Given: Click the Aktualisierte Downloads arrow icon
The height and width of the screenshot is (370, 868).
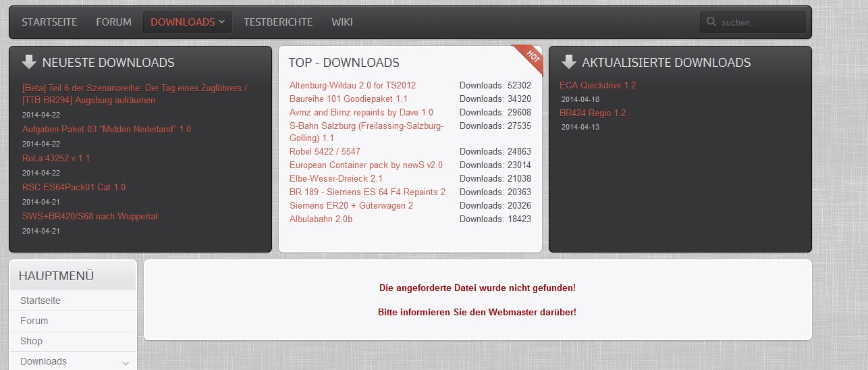Looking at the screenshot, I should tap(568, 62).
